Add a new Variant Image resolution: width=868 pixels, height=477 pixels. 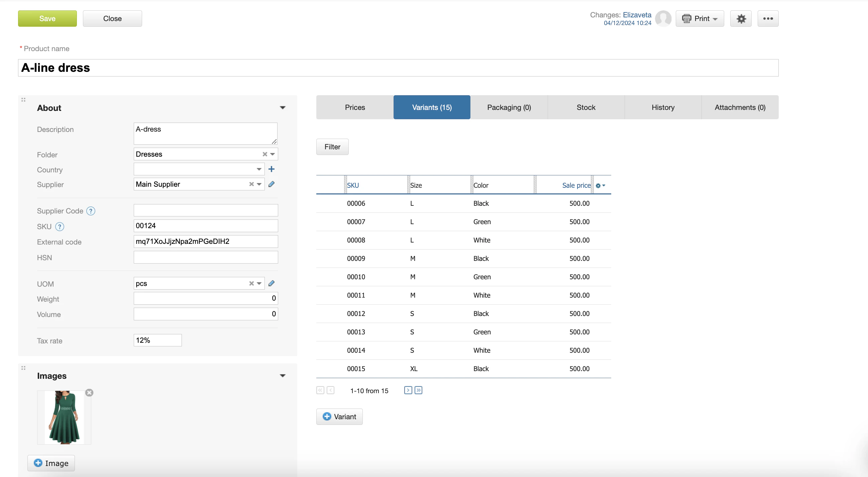pyautogui.click(x=339, y=417)
